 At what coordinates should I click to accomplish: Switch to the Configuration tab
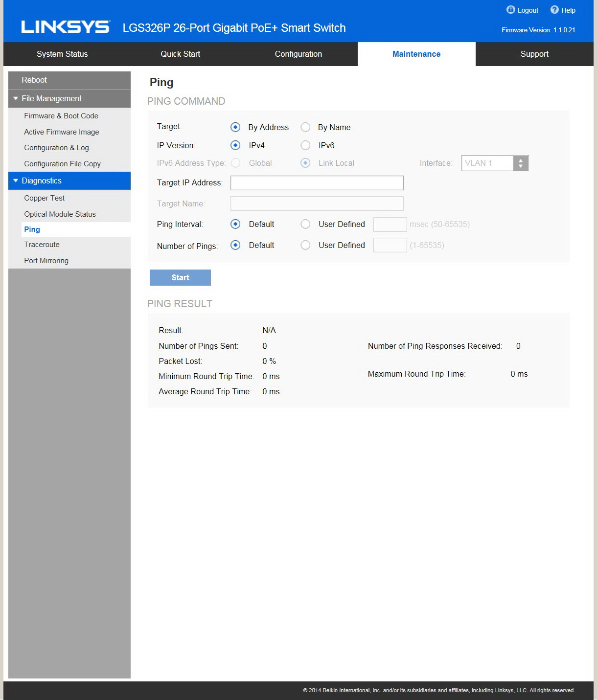pos(298,54)
